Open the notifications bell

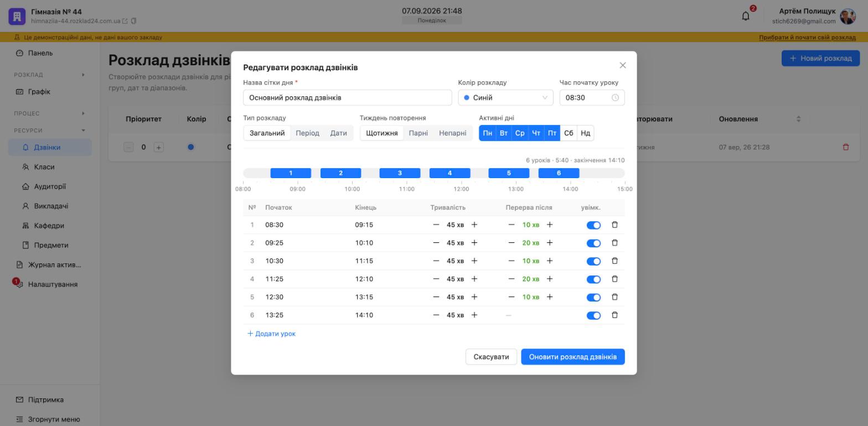coord(746,16)
